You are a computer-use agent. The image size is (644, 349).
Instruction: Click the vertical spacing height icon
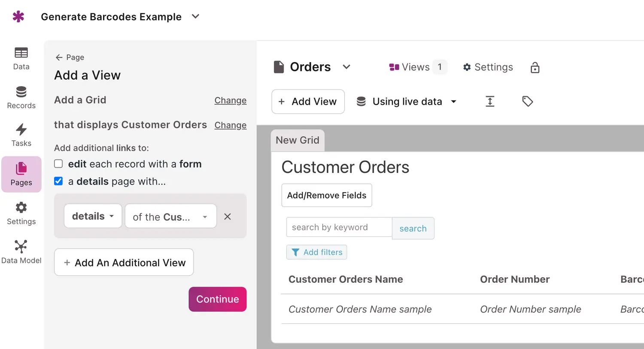pos(490,101)
